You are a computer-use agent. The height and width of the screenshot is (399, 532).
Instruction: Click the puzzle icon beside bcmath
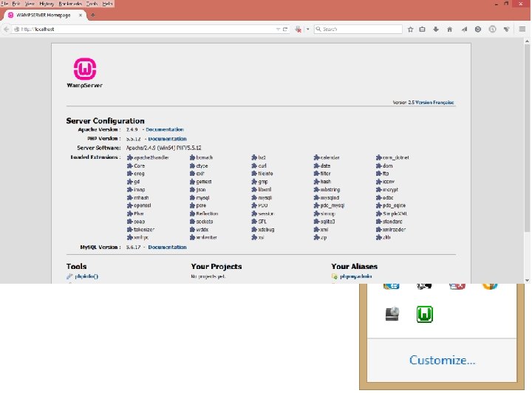(x=192, y=157)
